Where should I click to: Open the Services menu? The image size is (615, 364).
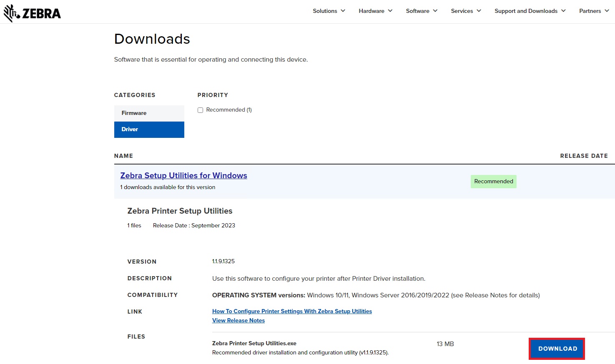coord(466,11)
